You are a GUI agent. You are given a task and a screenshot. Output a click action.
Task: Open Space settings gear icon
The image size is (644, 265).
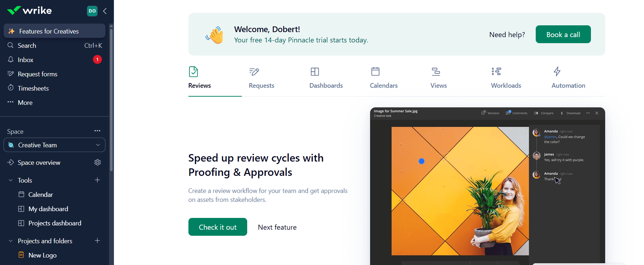tap(98, 162)
